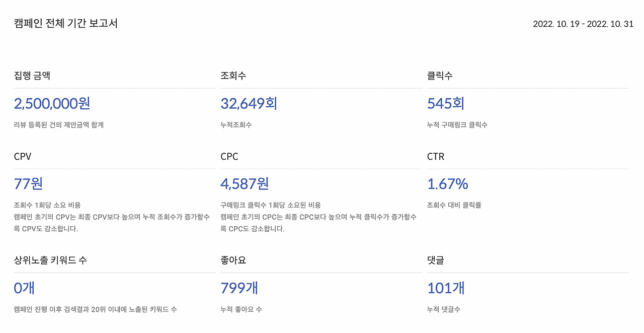Click the 상위노출 키워드 수 heading
The image size is (644, 333).
coord(50,260)
